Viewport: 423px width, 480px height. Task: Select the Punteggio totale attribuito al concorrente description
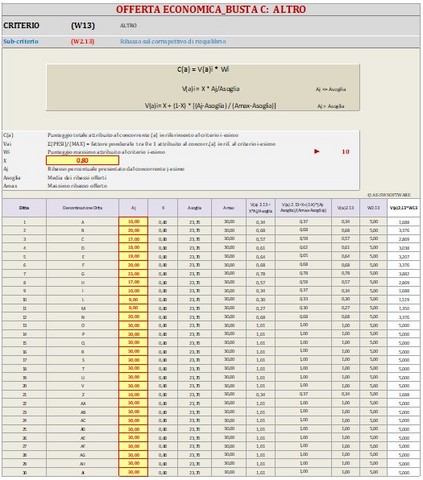pos(143,135)
